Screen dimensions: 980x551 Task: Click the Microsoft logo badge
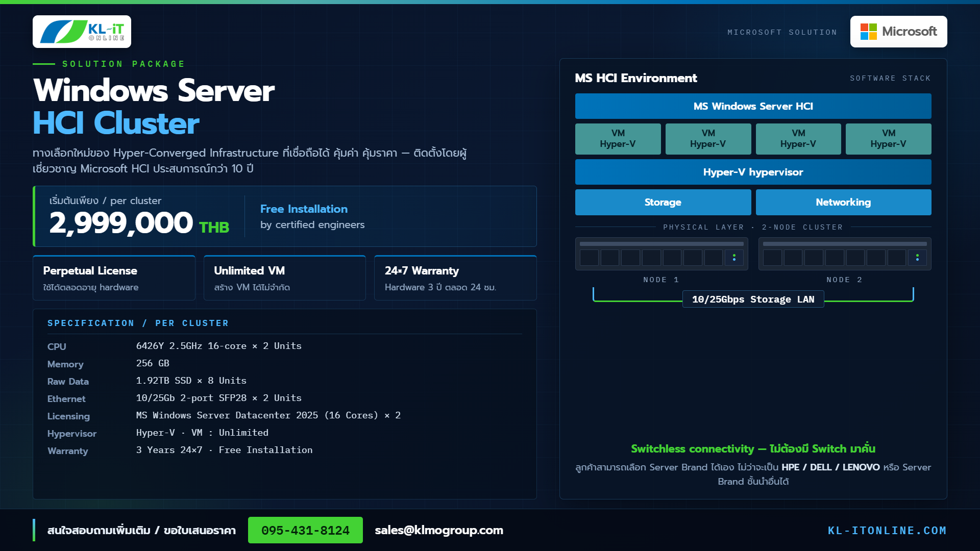coord(898,32)
